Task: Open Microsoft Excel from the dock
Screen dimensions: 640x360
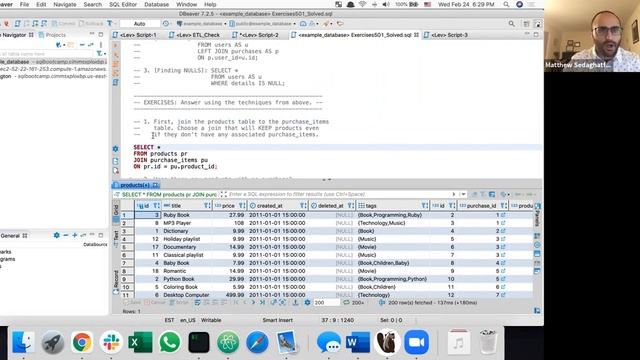Action: pos(140,342)
